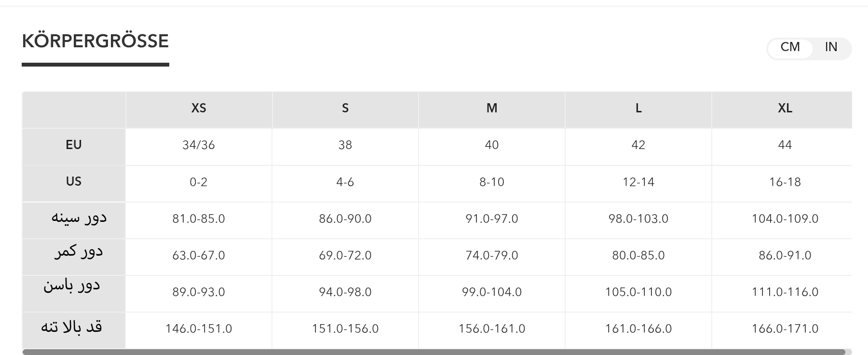Click the S size column header
This screenshot has width=868, height=355.
click(345, 108)
